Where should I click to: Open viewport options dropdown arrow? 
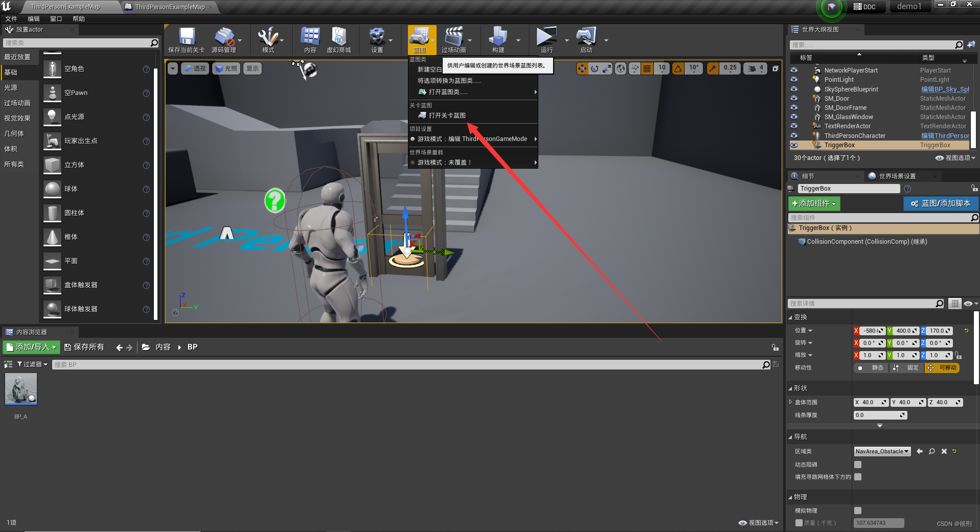coord(173,68)
